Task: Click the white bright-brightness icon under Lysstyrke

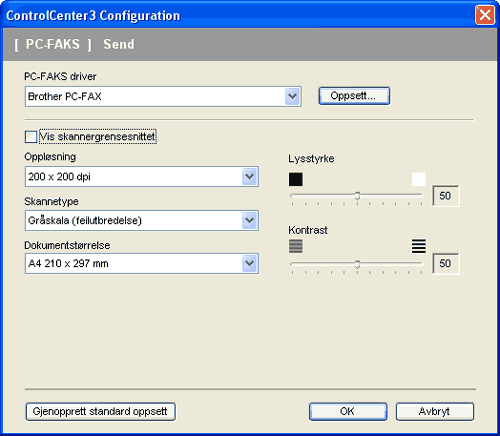Action: tap(418, 179)
